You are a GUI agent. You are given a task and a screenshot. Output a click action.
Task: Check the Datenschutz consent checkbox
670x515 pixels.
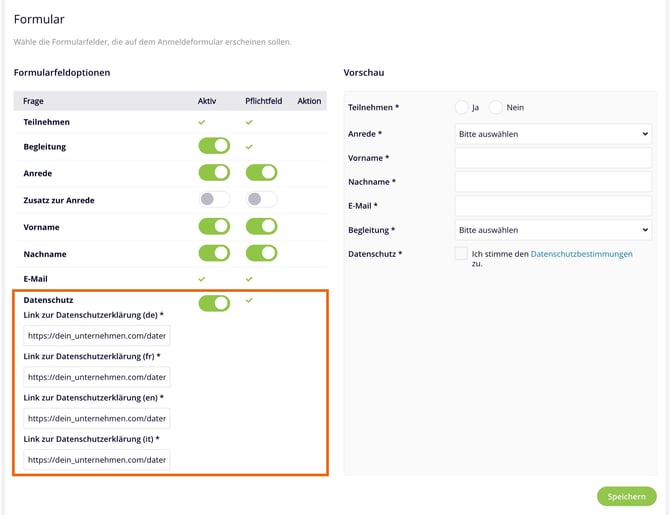click(461, 254)
